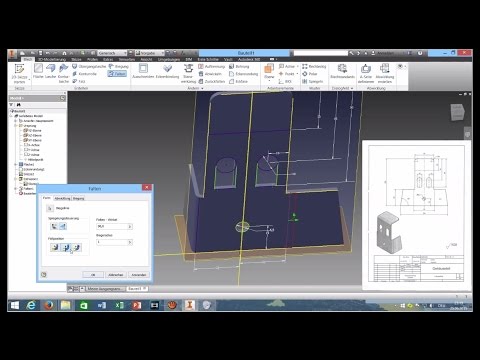Click the Biegelinie selector button
The image size is (480, 360).
[50, 208]
